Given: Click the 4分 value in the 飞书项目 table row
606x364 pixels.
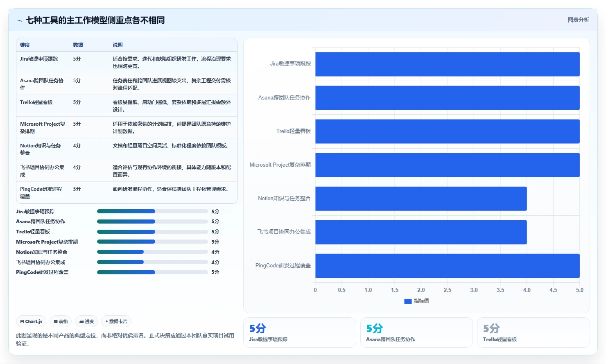Looking at the screenshot, I should click(x=77, y=167).
